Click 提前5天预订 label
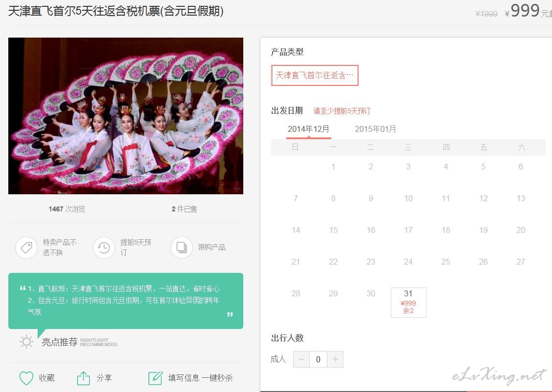 point(135,248)
